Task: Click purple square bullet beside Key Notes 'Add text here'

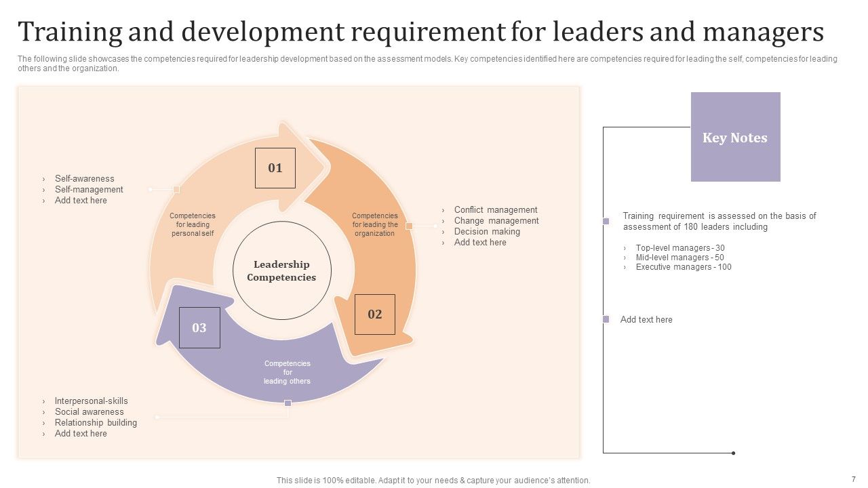Action: (606, 319)
